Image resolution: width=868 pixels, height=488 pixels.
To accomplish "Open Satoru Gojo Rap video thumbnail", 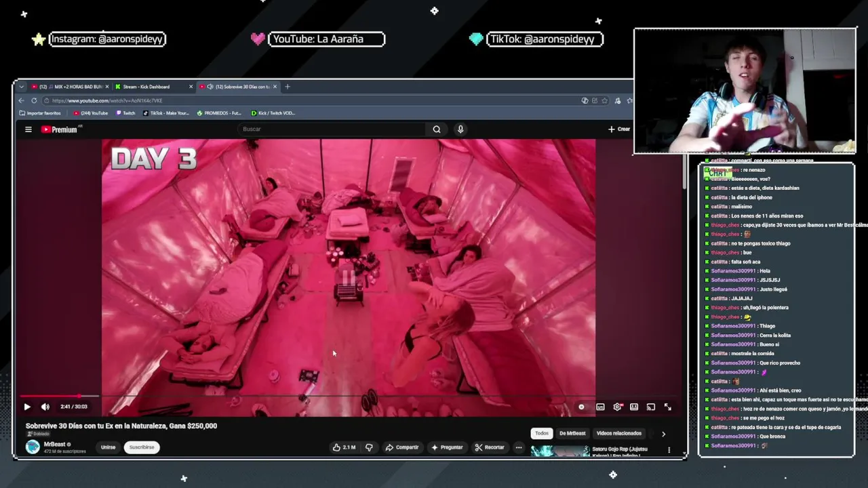I will (x=560, y=451).
